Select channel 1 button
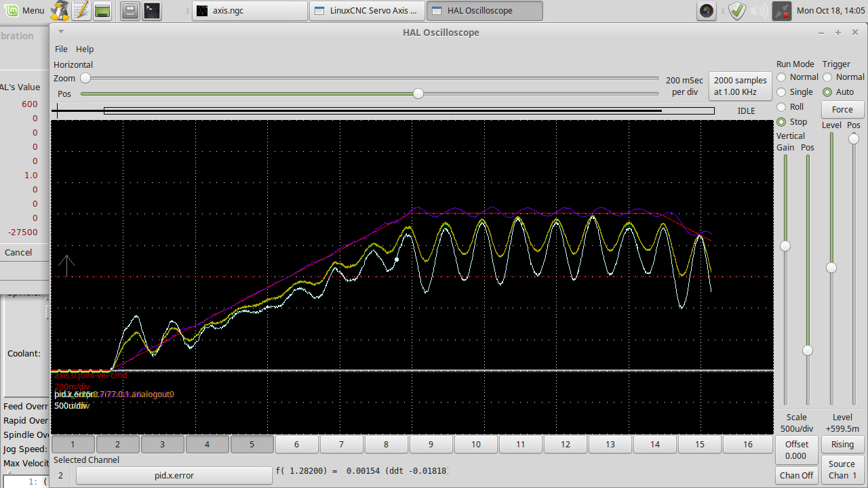This screenshot has height=488, width=868. (73, 445)
